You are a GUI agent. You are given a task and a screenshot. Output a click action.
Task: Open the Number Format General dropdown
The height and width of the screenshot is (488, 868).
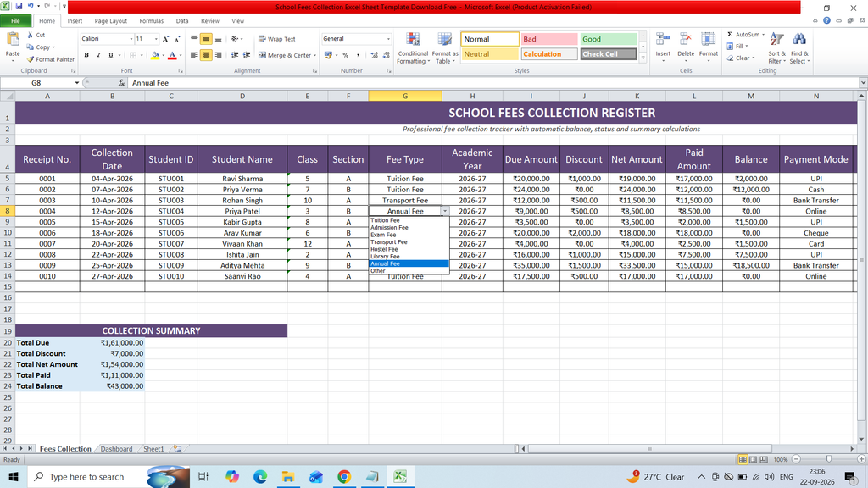[x=388, y=39]
